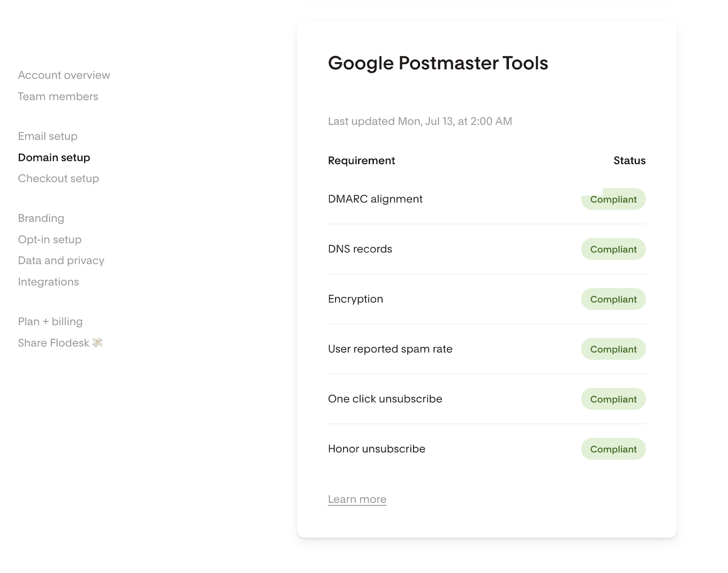Open Plan + billing settings
The image size is (728, 573).
pos(50,321)
